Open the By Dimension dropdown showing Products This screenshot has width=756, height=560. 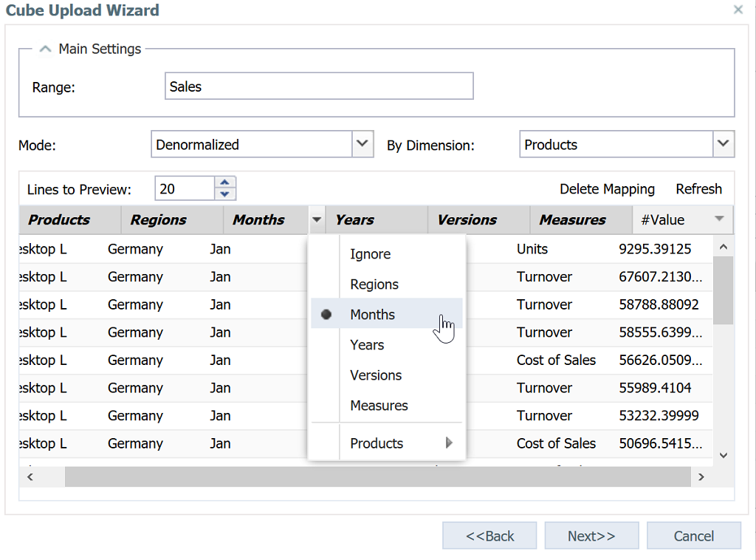724,144
